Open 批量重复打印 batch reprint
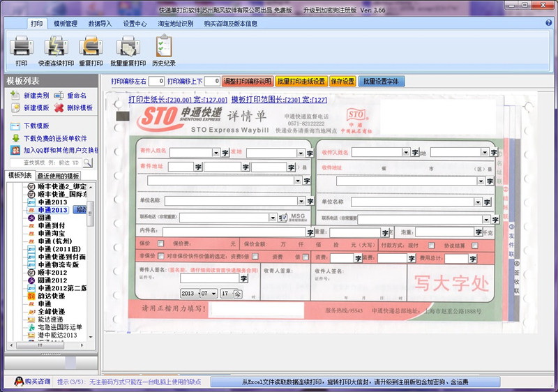The height and width of the screenshot is (392, 558). click(x=128, y=45)
